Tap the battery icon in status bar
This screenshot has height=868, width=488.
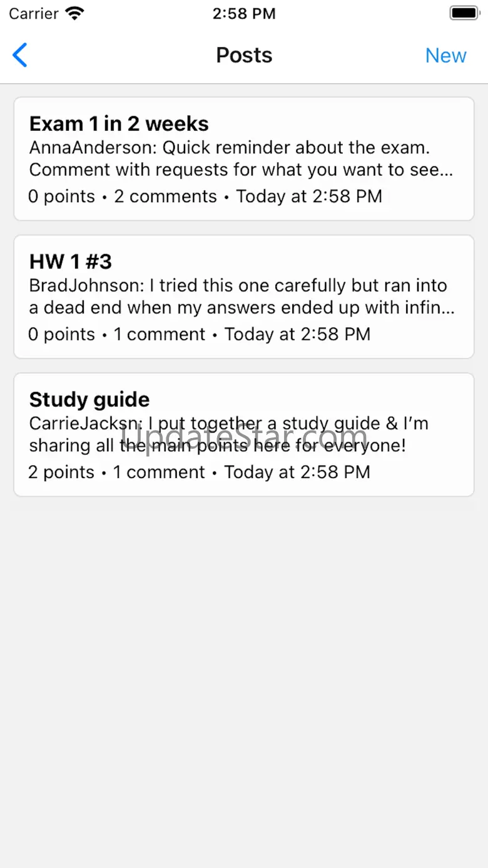(x=464, y=13)
